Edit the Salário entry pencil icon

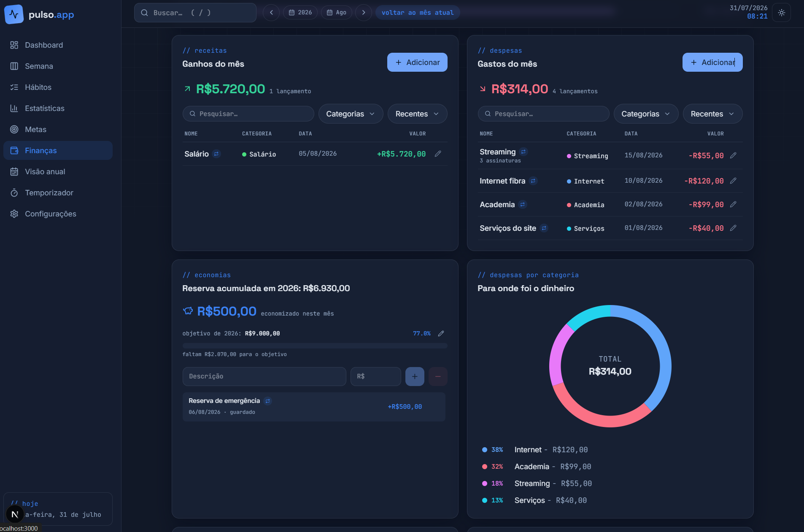438,154
